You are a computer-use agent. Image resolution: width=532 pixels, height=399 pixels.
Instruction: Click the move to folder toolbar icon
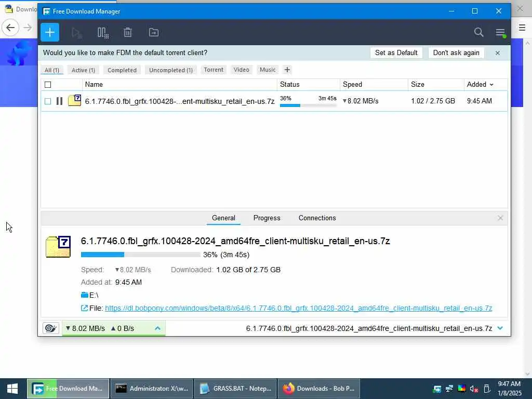point(154,33)
